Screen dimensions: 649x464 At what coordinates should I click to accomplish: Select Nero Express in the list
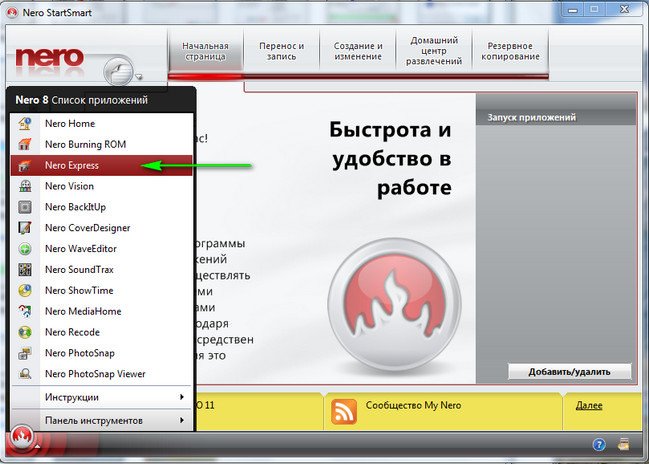[x=101, y=165]
